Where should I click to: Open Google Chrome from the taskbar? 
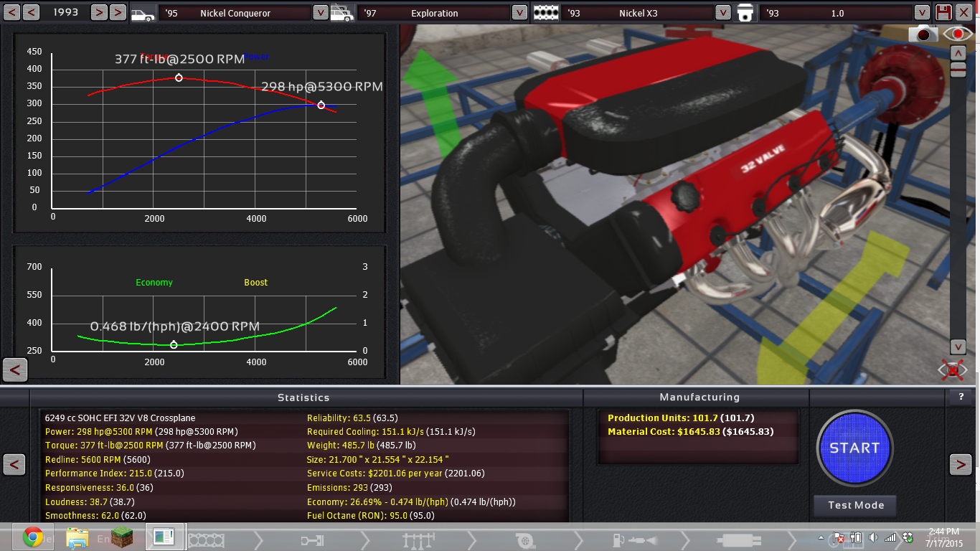(x=32, y=537)
